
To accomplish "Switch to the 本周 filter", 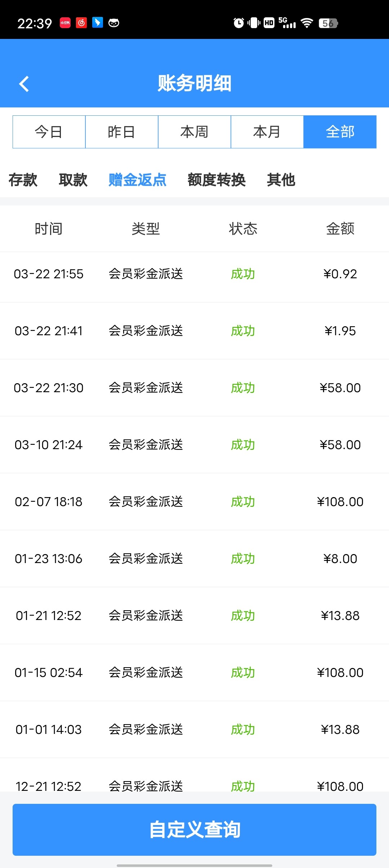I will [x=194, y=132].
